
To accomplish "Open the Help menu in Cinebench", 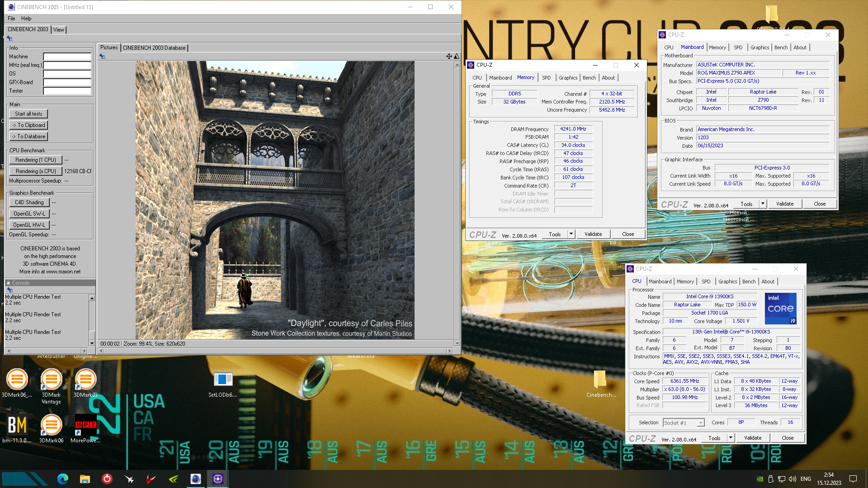I will pos(26,19).
